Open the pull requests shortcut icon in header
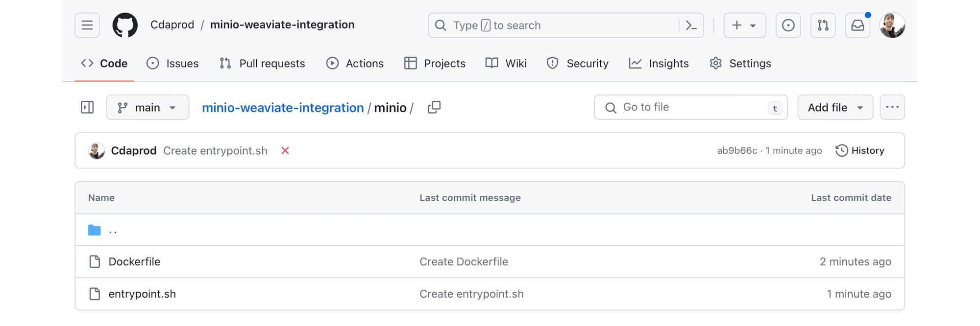Image resolution: width=980 pixels, height=326 pixels. (x=823, y=25)
